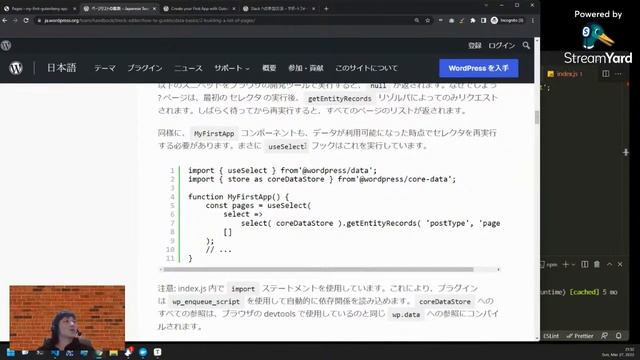Screen dimensions: 640x360
Task: Click the browser forward arrow
Action: pyautogui.click(x=15, y=20)
